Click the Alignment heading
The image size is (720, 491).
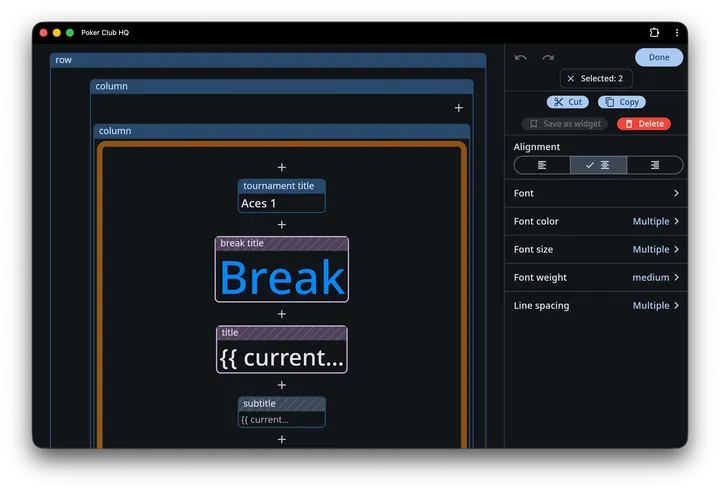(536, 147)
